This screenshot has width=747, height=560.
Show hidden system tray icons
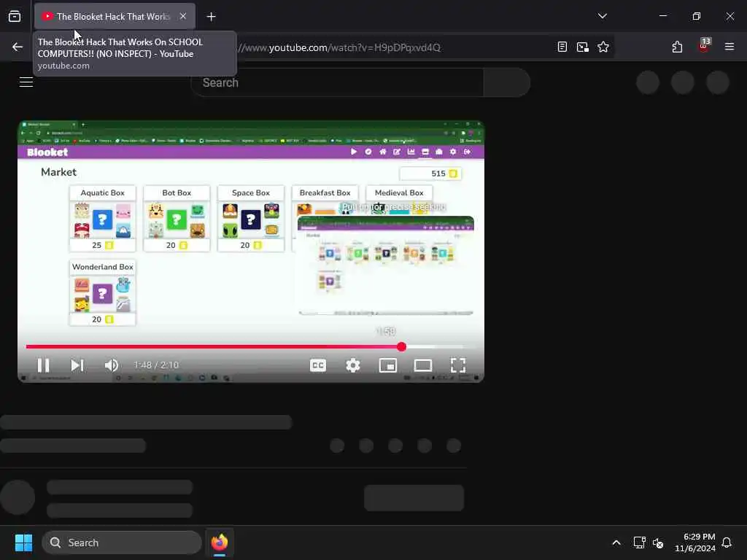[616, 542]
